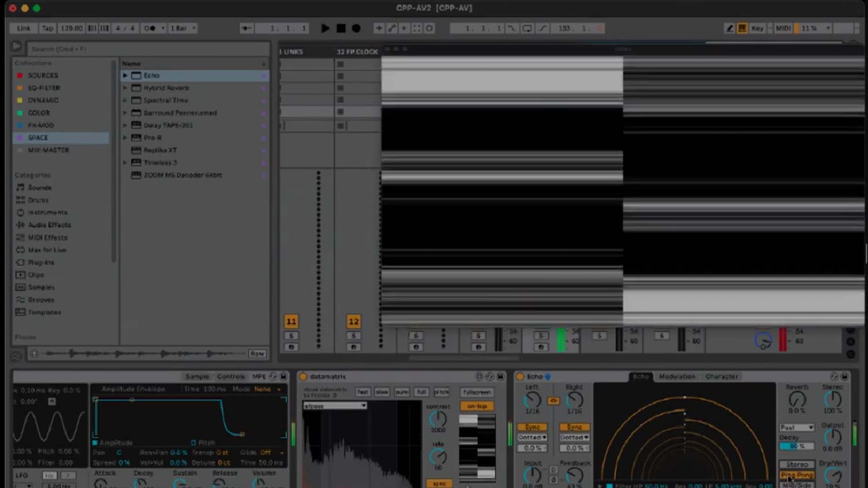Screen dimensions: 868x488
Task: Toggle the loop switch in transport
Action: click(527, 28)
